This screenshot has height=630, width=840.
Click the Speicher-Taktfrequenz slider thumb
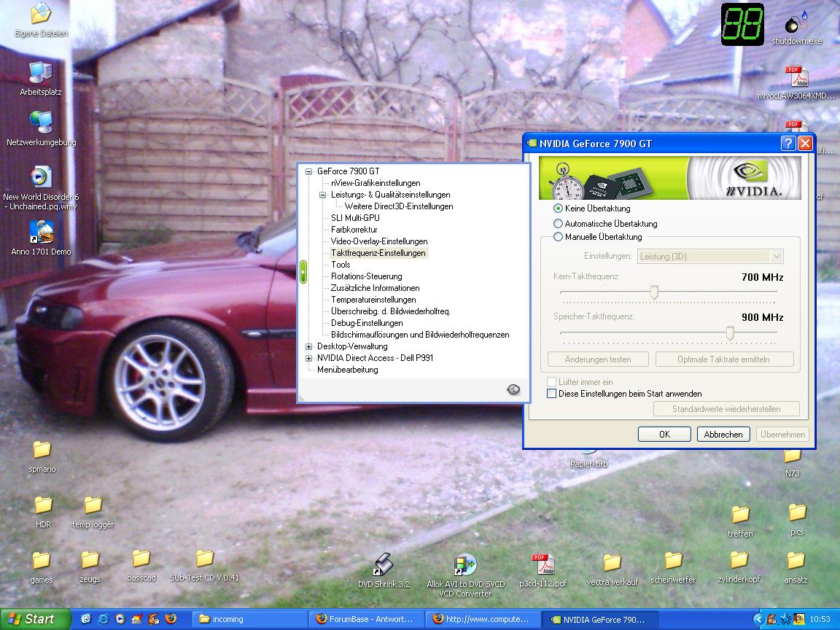730,333
